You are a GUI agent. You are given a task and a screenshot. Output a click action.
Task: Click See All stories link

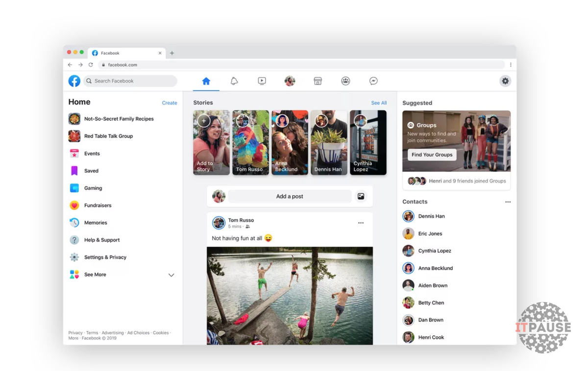(379, 103)
